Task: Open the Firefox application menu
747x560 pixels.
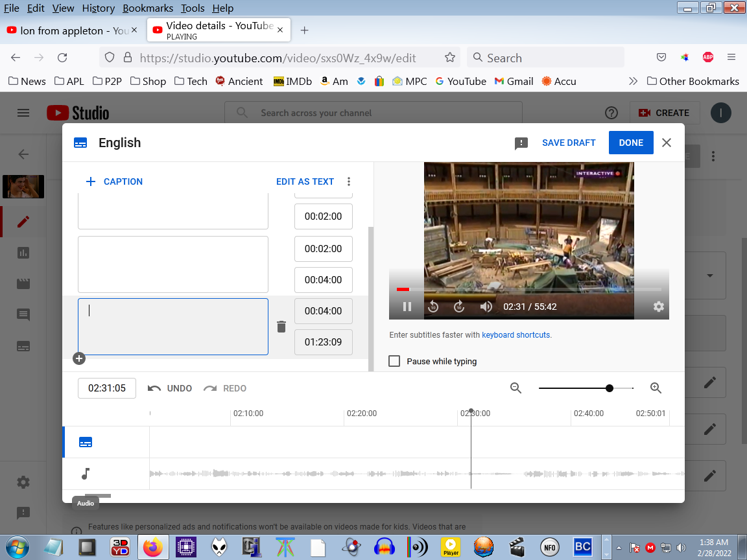Action: (731, 57)
